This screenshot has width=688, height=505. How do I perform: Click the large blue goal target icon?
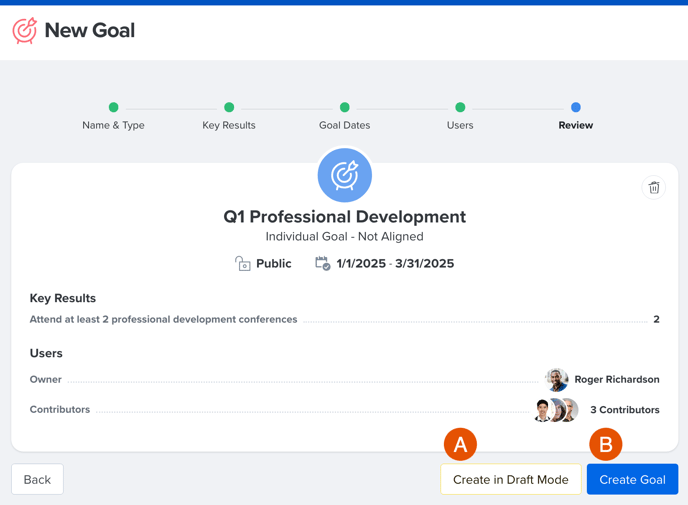coord(344,175)
